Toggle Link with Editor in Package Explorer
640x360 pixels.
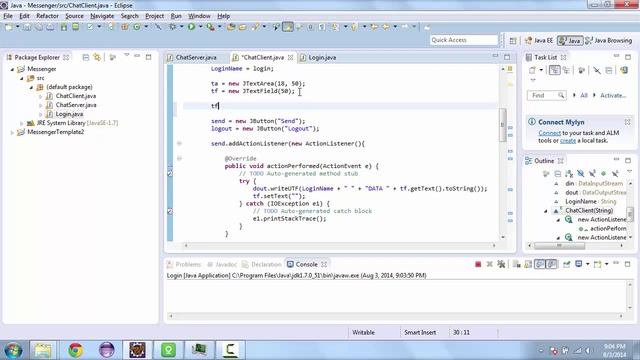(x=97, y=58)
